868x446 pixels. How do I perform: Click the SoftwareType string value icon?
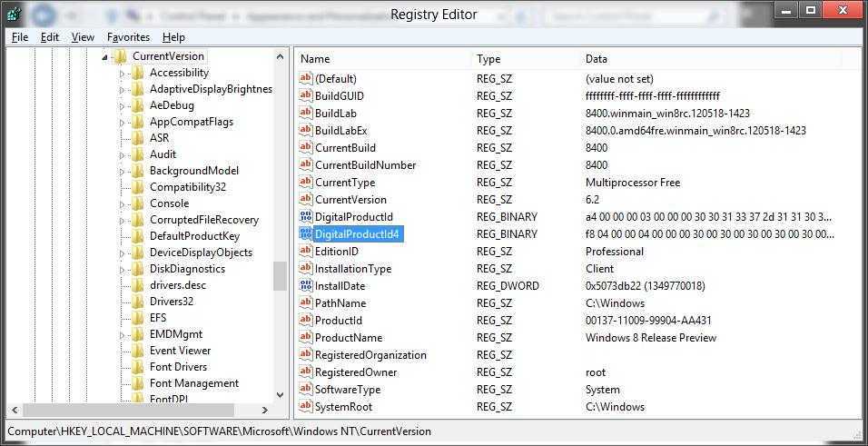pos(306,389)
